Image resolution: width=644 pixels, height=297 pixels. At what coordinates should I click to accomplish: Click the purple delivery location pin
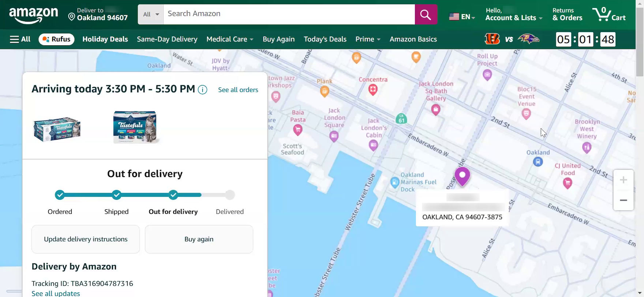coord(462,176)
